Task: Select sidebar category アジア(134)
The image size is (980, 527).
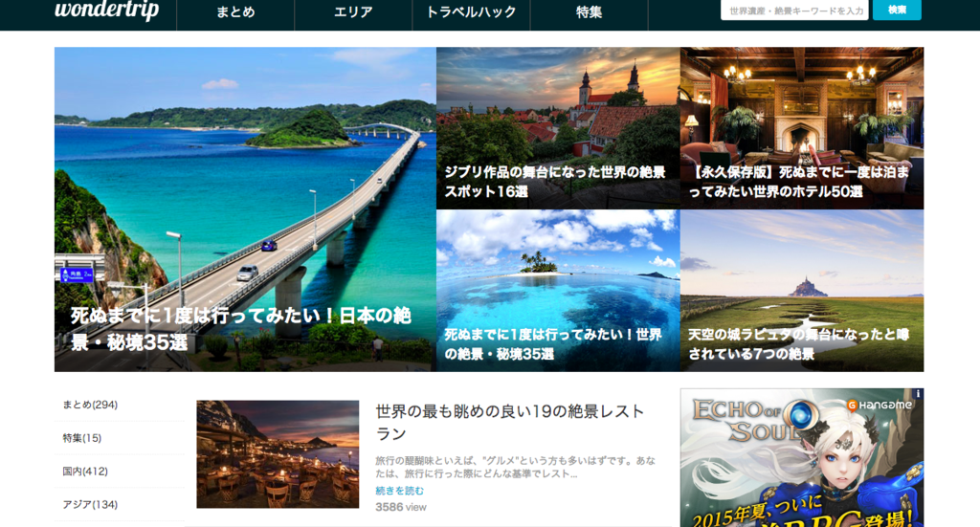Action: [x=90, y=504]
